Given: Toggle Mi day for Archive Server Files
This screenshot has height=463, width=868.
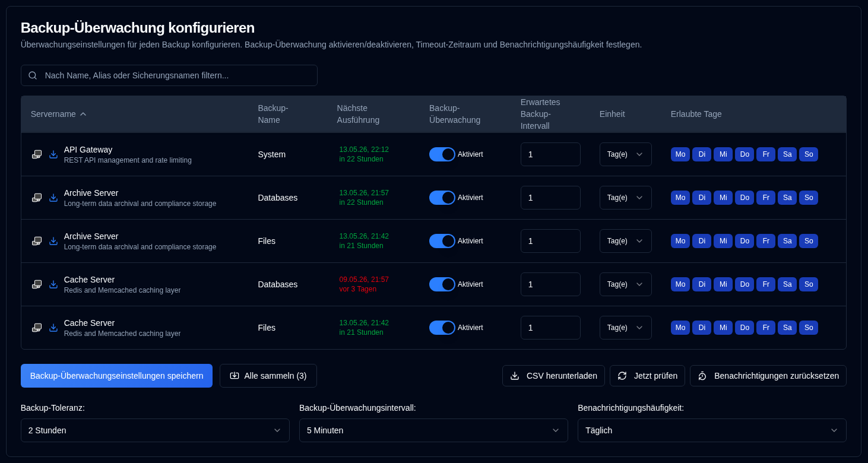Looking at the screenshot, I should point(723,241).
